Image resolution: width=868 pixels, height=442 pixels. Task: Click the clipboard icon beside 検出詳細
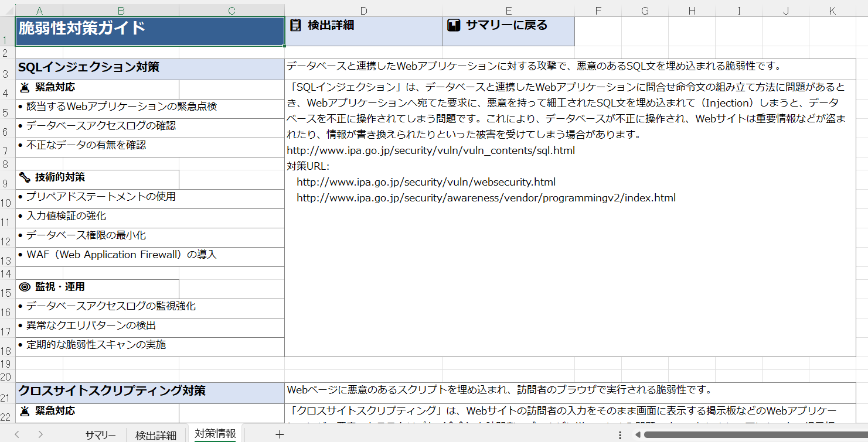[x=296, y=25]
